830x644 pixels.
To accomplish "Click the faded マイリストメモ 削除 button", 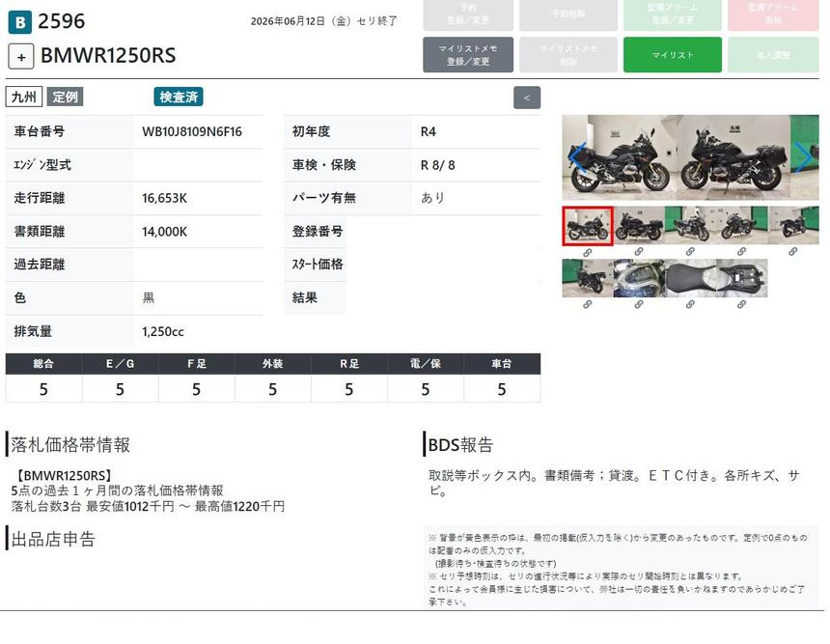I will [568, 54].
